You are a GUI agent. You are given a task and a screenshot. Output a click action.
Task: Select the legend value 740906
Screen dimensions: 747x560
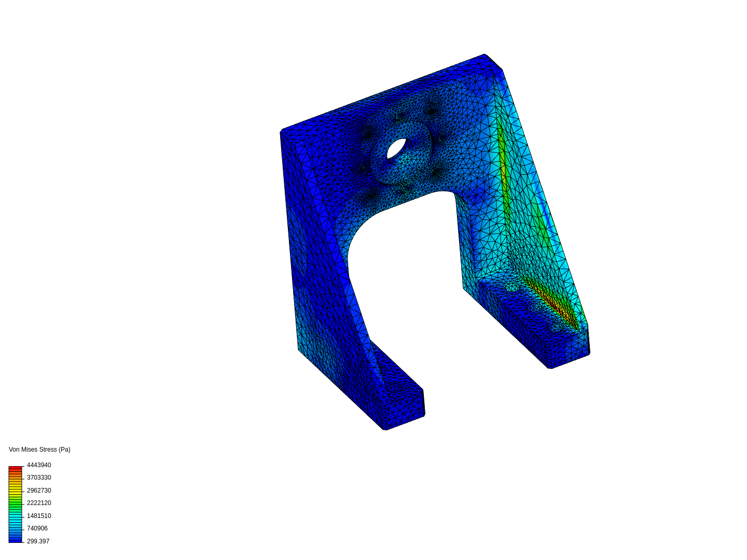click(x=37, y=528)
